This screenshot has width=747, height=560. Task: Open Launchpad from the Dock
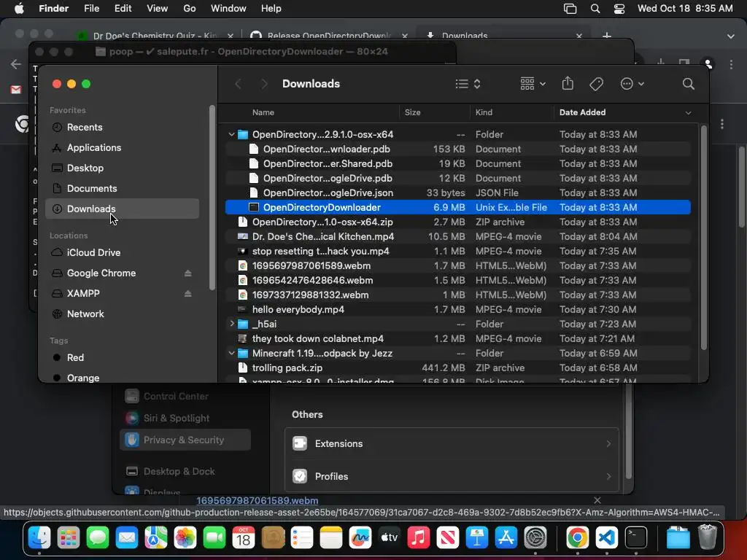point(69,538)
